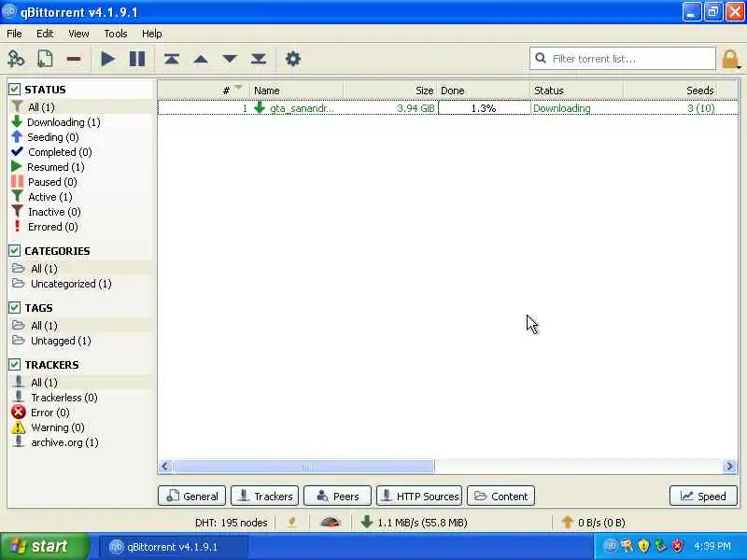Screen dimensions: 747x560
Task: Filter by Downloading (1) status
Action: point(56,122)
